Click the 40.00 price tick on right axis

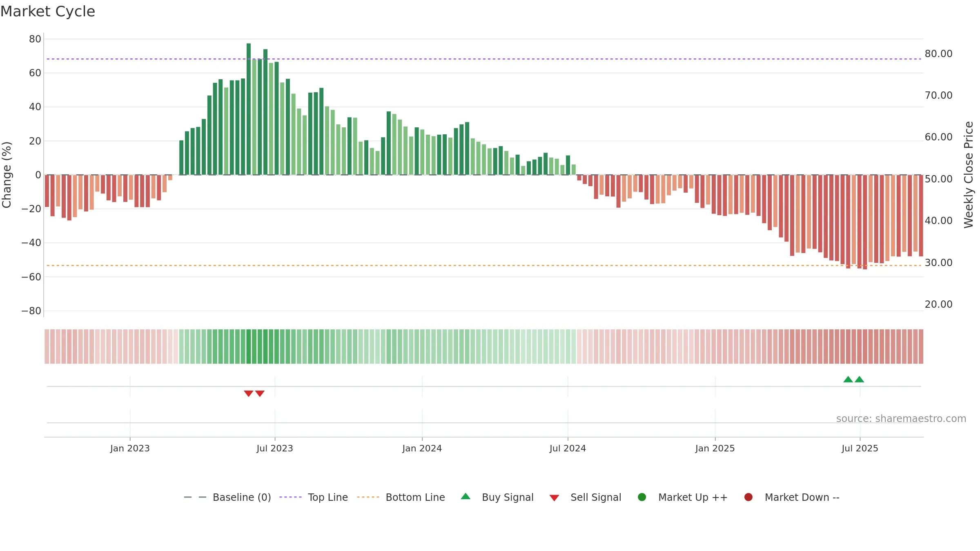[x=938, y=220]
